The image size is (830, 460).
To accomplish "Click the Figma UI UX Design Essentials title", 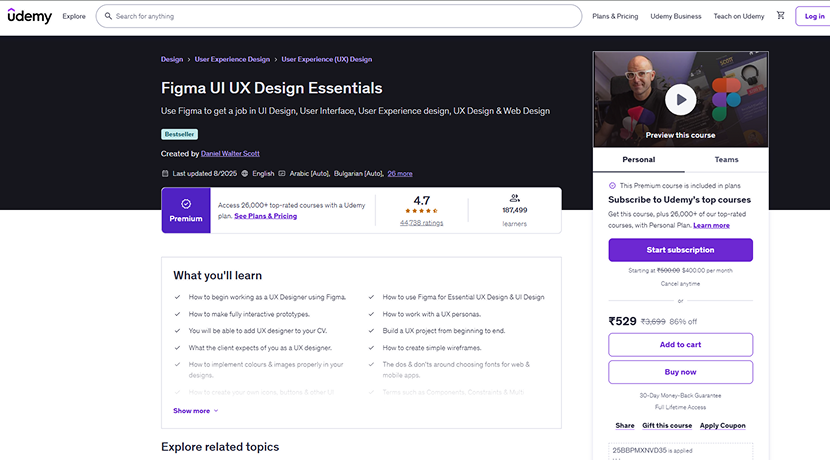I will coord(272,88).
